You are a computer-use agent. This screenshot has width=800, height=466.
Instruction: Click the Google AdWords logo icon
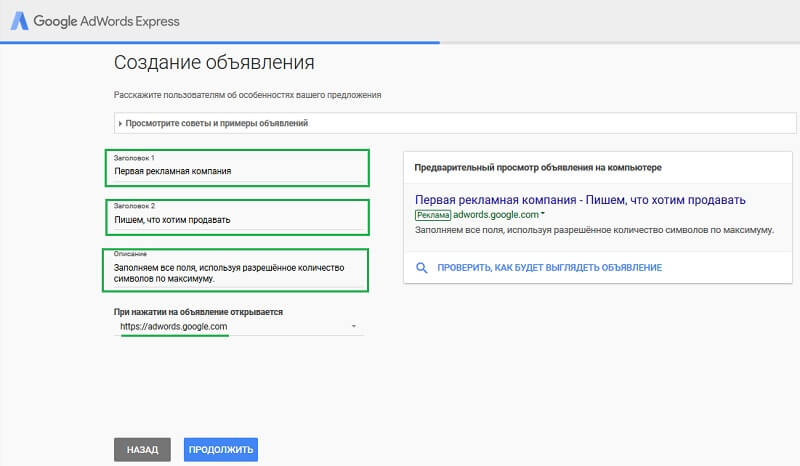click(20, 20)
